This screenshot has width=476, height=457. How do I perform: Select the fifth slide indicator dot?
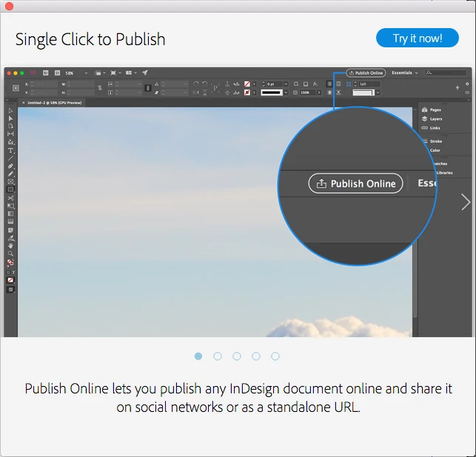pos(275,356)
